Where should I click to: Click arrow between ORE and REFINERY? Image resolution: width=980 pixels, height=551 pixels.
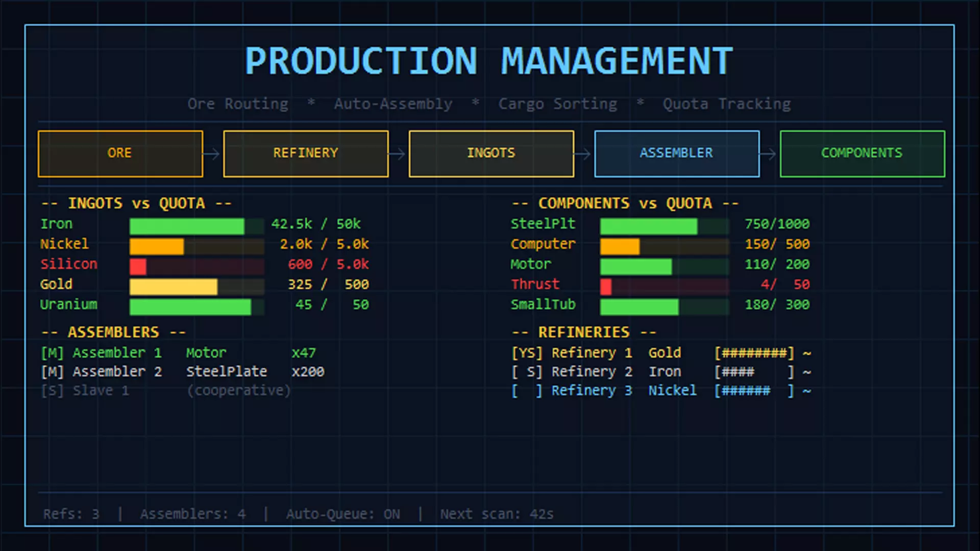[212, 154]
